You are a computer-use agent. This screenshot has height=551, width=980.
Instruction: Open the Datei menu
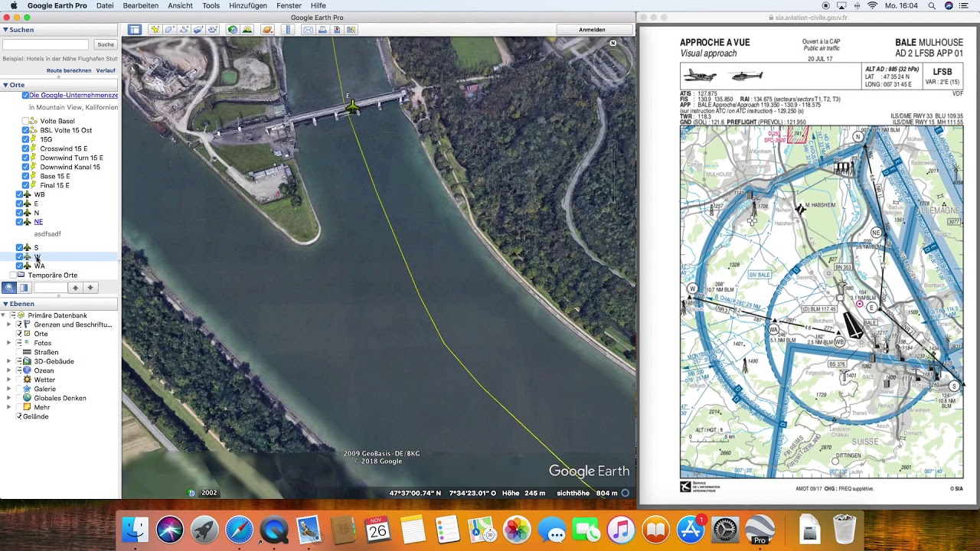pos(105,5)
